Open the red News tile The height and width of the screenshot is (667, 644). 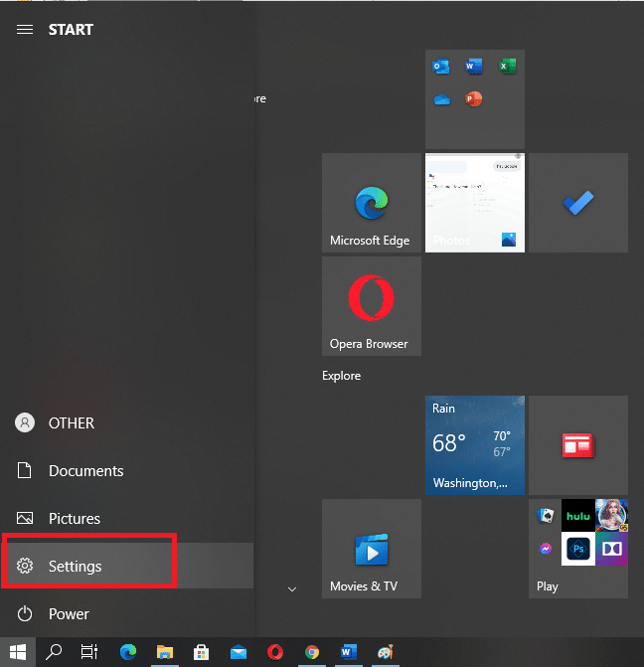577,444
